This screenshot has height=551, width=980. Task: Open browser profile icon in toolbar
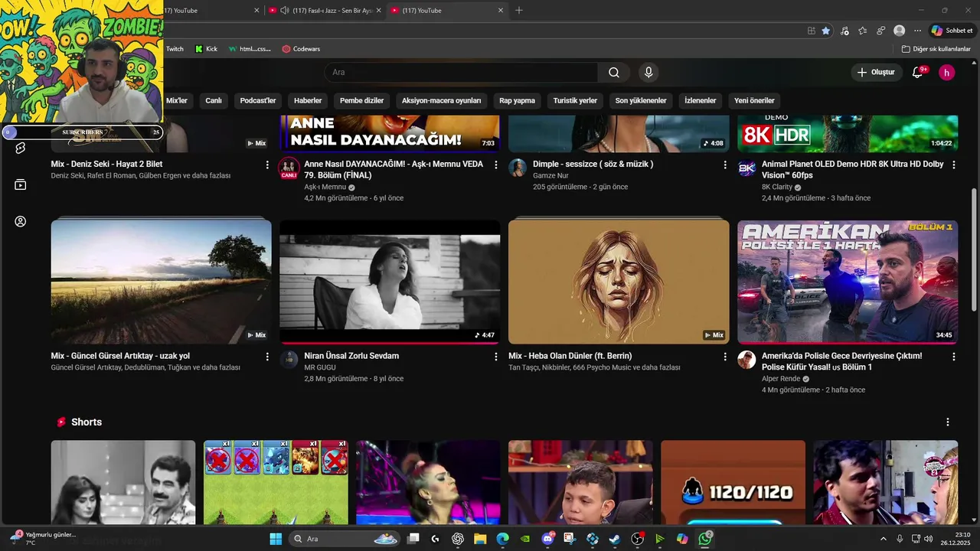(x=899, y=31)
